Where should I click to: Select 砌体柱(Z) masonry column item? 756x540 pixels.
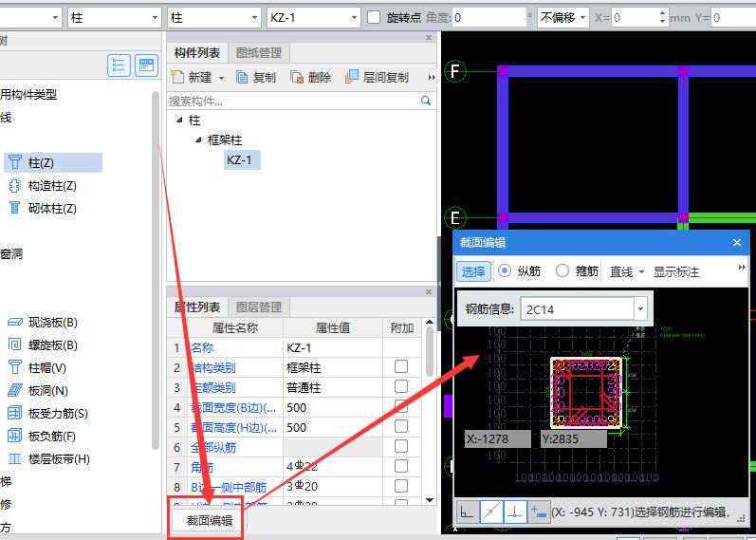pyautogui.click(x=43, y=209)
